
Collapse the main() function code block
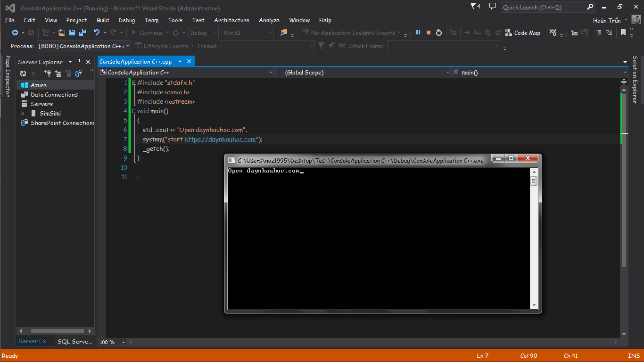pyautogui.click(x=134, y=111)
